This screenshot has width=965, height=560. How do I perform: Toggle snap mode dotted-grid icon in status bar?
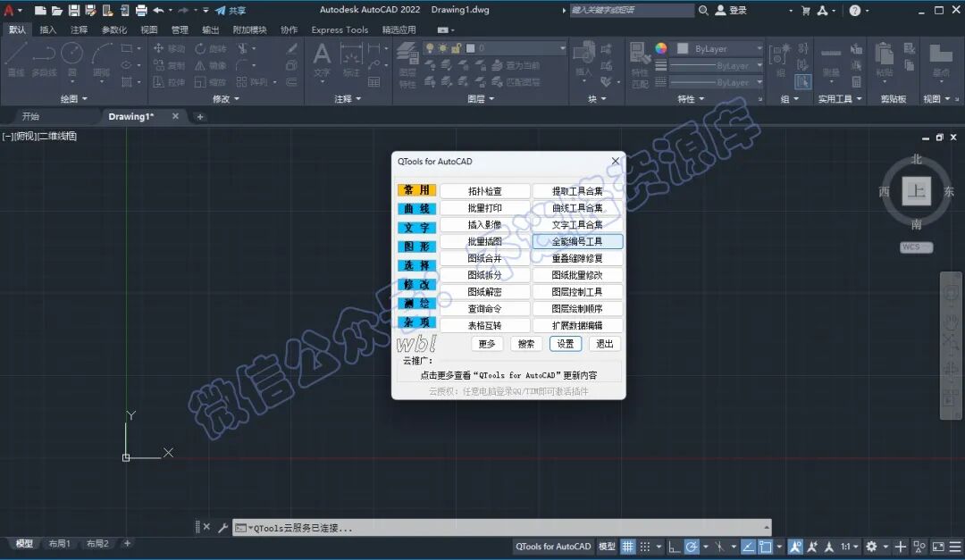pyautogui.click(x=645, y=547)
